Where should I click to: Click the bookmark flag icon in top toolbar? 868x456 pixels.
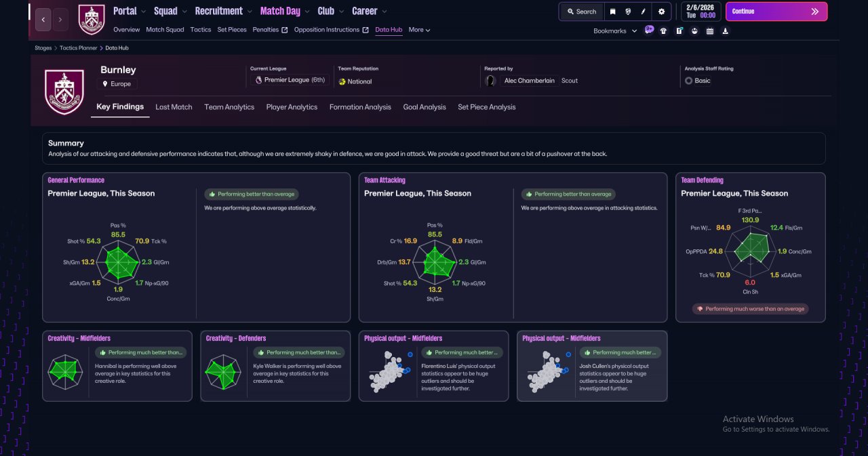pos(612,12)
